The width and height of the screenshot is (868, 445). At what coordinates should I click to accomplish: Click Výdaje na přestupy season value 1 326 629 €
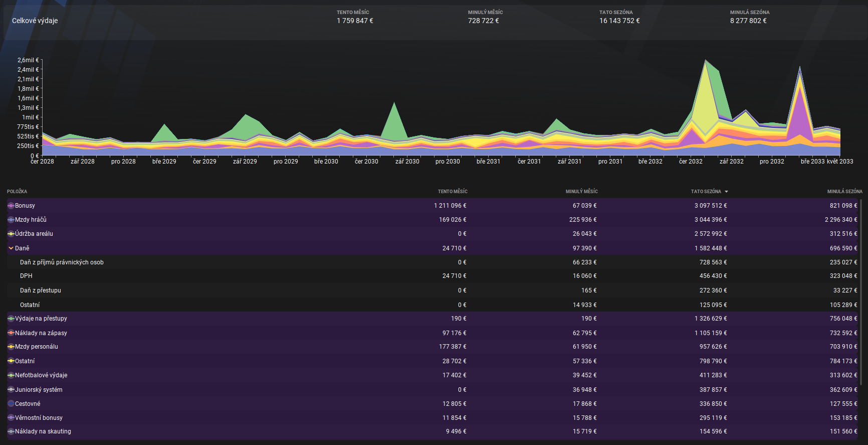click(x=711, y=319)
